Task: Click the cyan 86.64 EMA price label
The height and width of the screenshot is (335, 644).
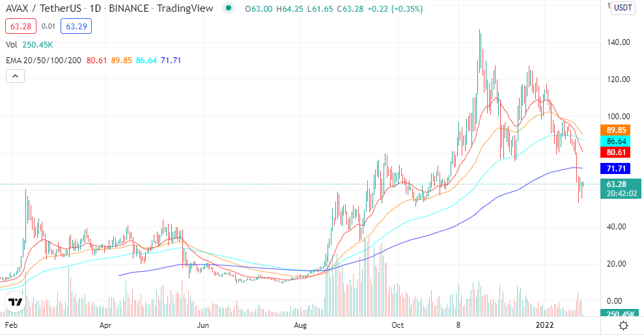Action: click(x=615, y=141)
